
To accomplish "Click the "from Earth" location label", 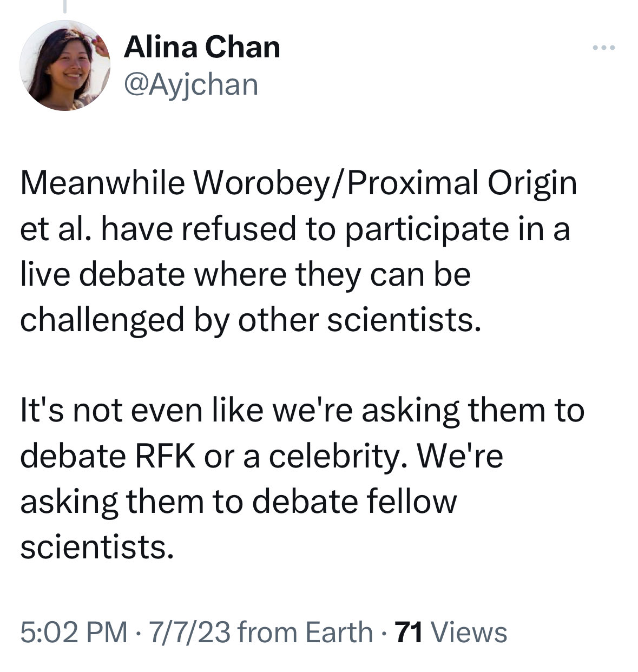I will pos(305,632).
